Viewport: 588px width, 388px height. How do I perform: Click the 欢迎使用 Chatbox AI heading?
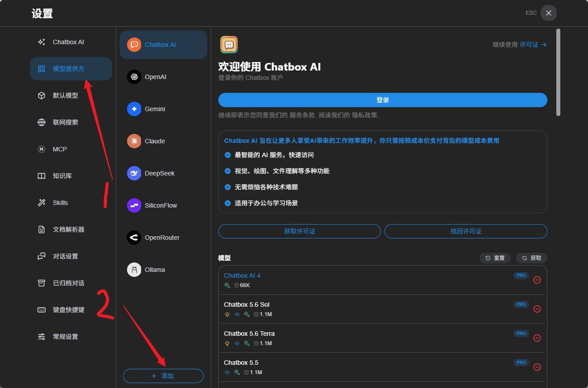[270, 67]
